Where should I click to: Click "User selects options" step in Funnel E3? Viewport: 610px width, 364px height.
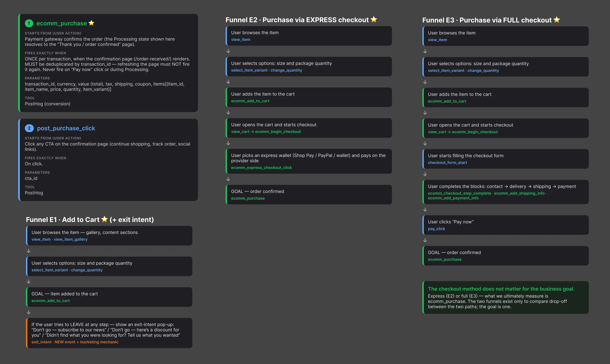click(478, 64)
